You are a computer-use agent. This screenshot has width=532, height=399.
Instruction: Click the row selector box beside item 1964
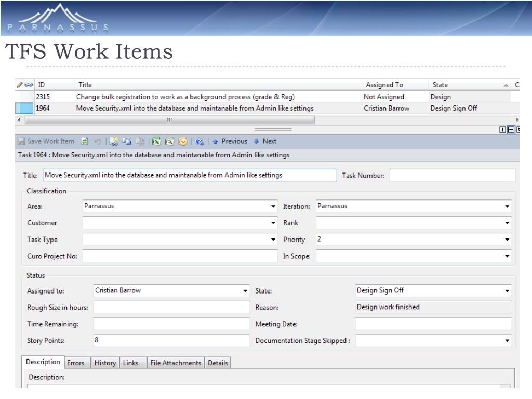(x=24, y=108)
